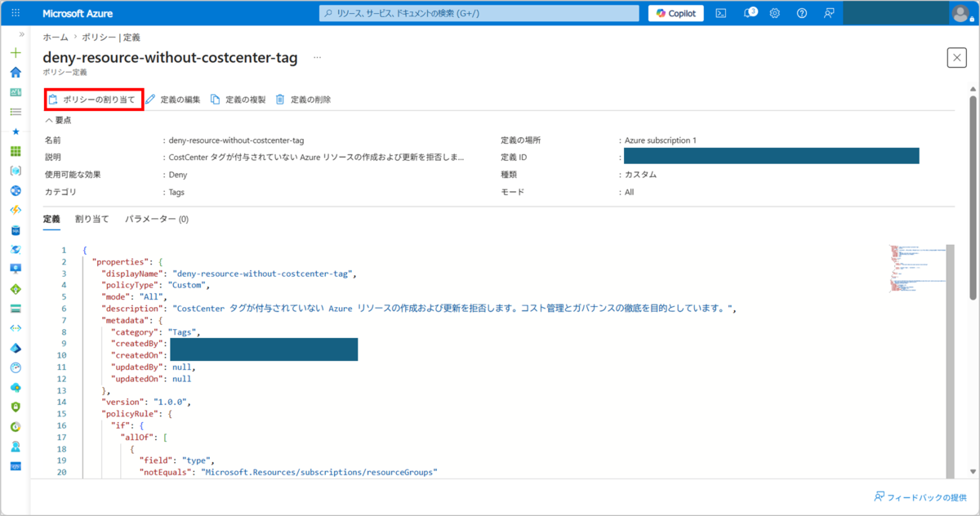The width and height of the screenshot is (980, 516).
Task: Open Virtual networks angle-bracket icon
Action: coord(16,328)
